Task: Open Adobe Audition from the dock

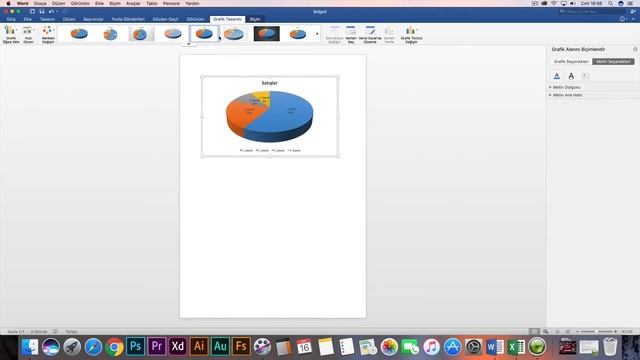Action: pyautogui.click(x=220, y=347)
